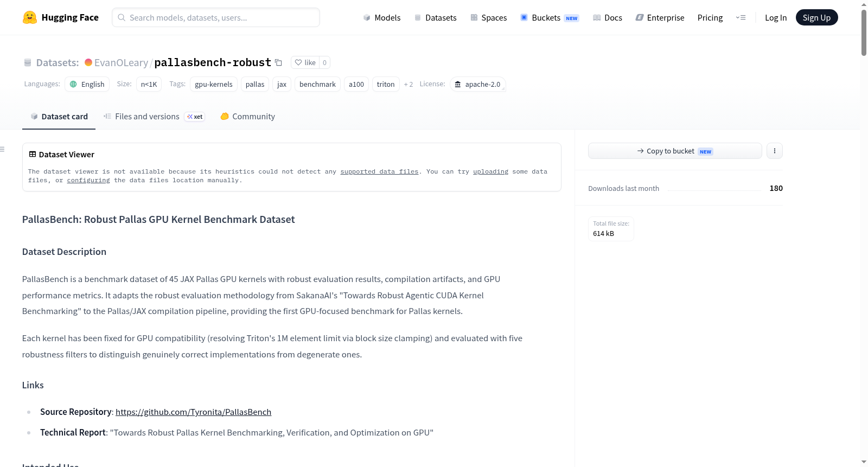This screenshot has height=467, width=868.
Task: Open the EvanOLeary user profile
Action: 121,62
